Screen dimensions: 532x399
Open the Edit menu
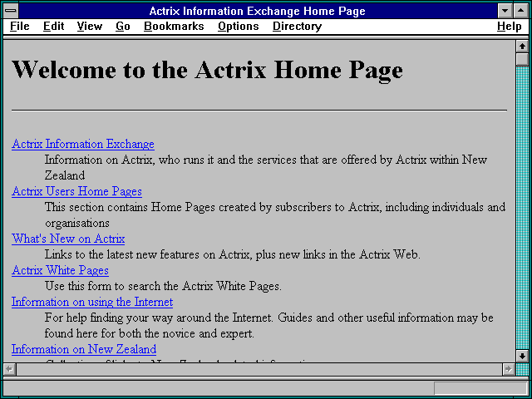coord(53,27)
